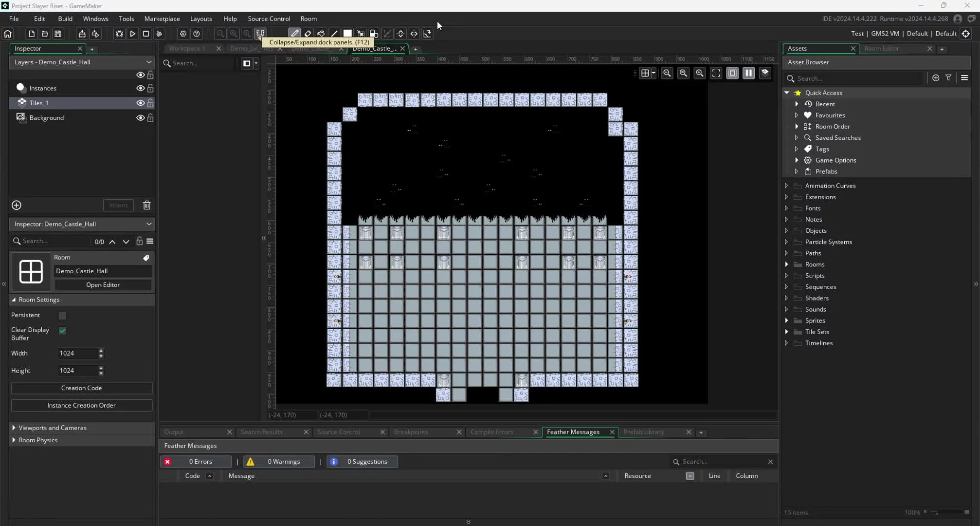Image resolution: width=980 pixels, height=526 pixels.
Task: Hide the Background layer
Action: (140, 118)
